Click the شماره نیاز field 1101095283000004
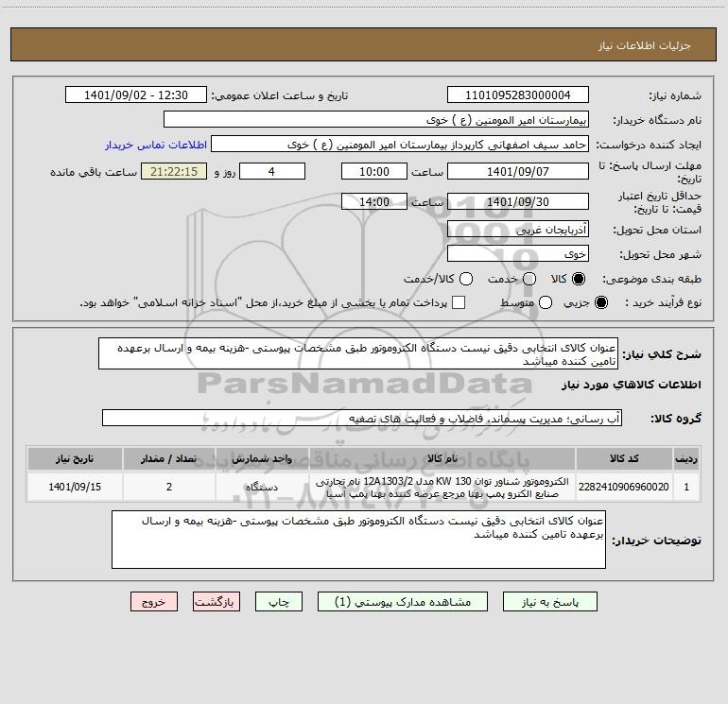 [518, 94]
